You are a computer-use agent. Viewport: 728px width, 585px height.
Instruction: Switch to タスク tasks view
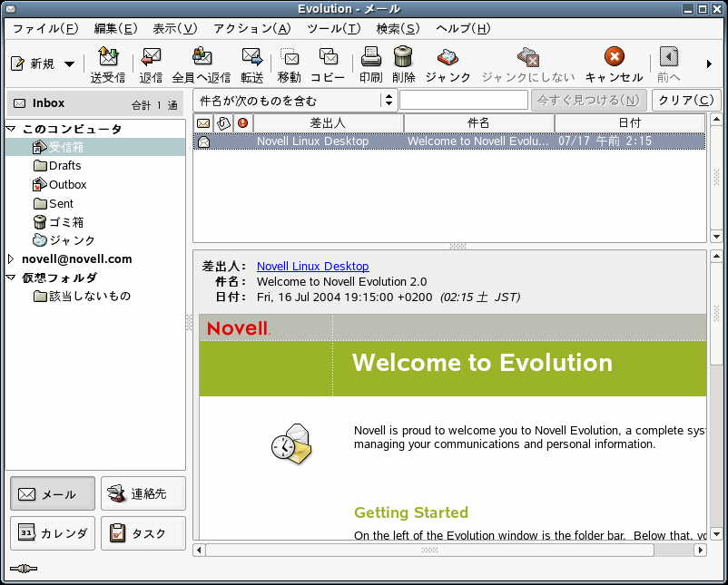coord(143,533)
